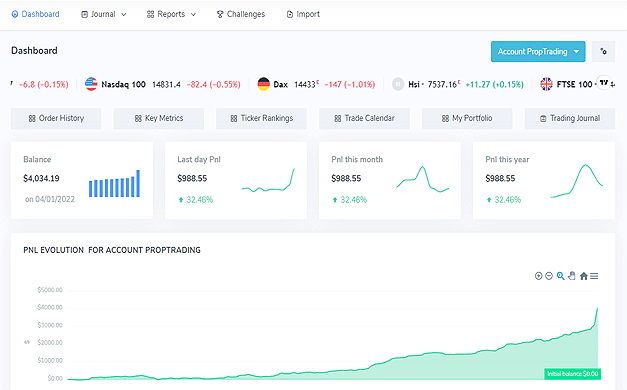
Task: Click the Journal notebook icon
Action: pyautogui.click(x=84, y=14)
